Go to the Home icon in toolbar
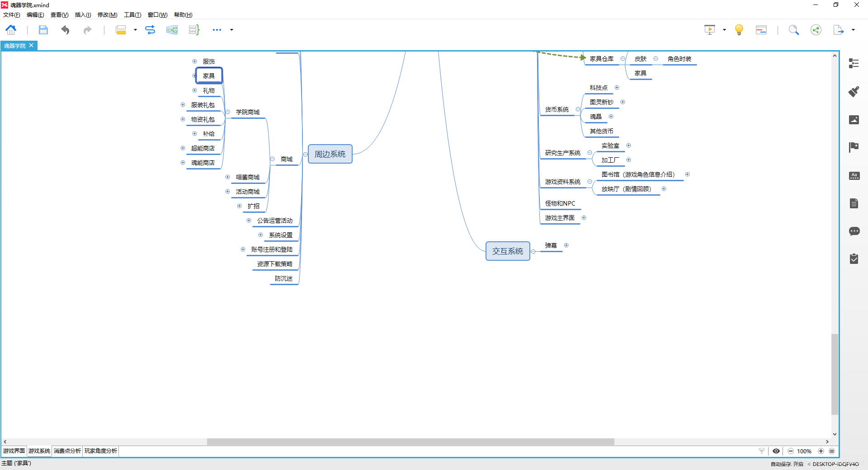The height and width of the screenshot is (470, 868). (x=11, y=30)
